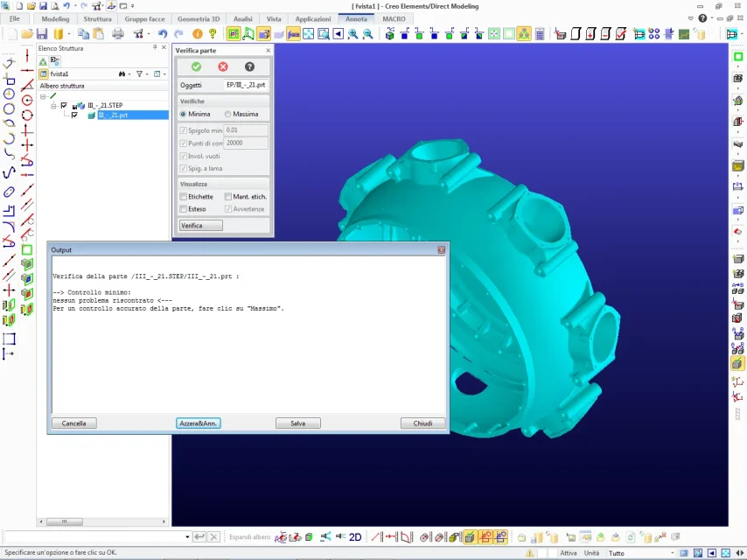This screenshot has height=560, width=747.
Task: Open the Tutto dropdown in the status bar
Action: point(673,553)
